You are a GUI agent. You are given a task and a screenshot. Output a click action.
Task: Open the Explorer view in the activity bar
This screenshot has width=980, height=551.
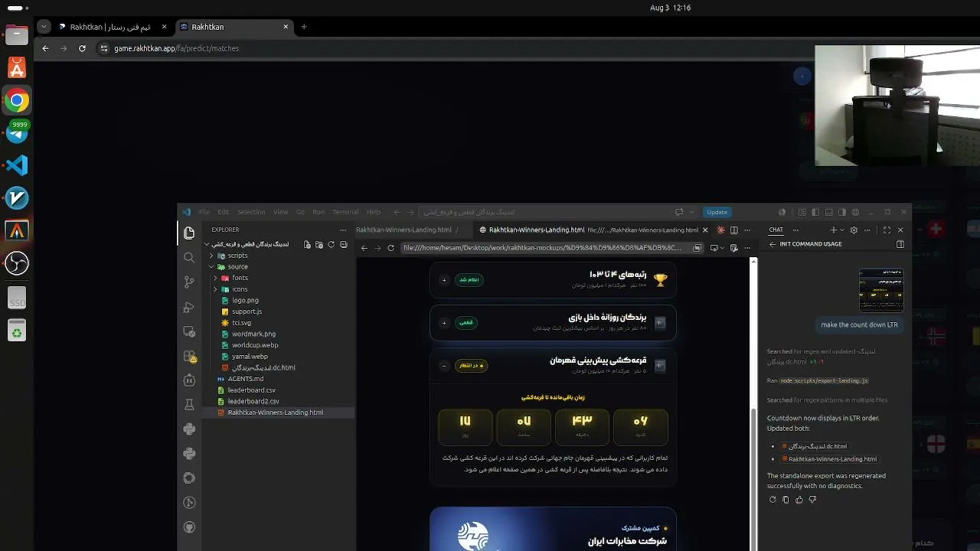[189, 233]
